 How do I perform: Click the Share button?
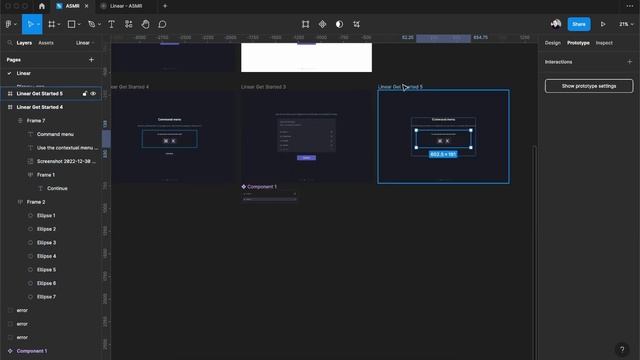click(x=579, y=24)
